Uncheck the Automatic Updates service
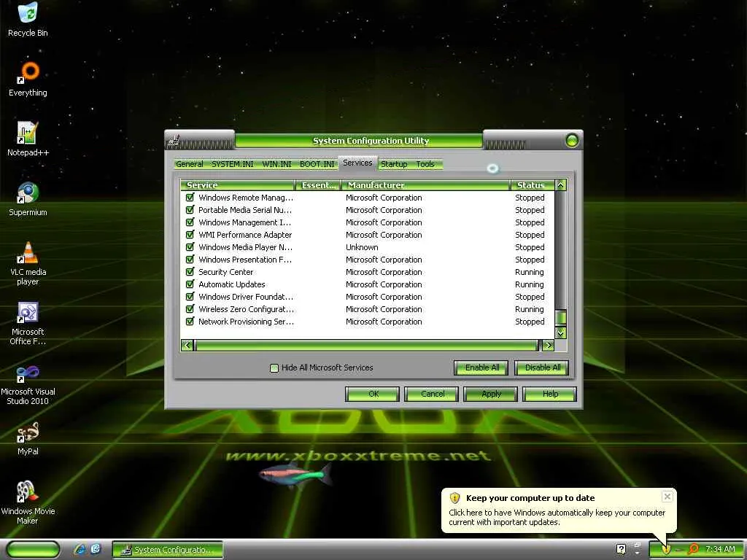Viewport: 747px width, 560px height. click(190, 284)
